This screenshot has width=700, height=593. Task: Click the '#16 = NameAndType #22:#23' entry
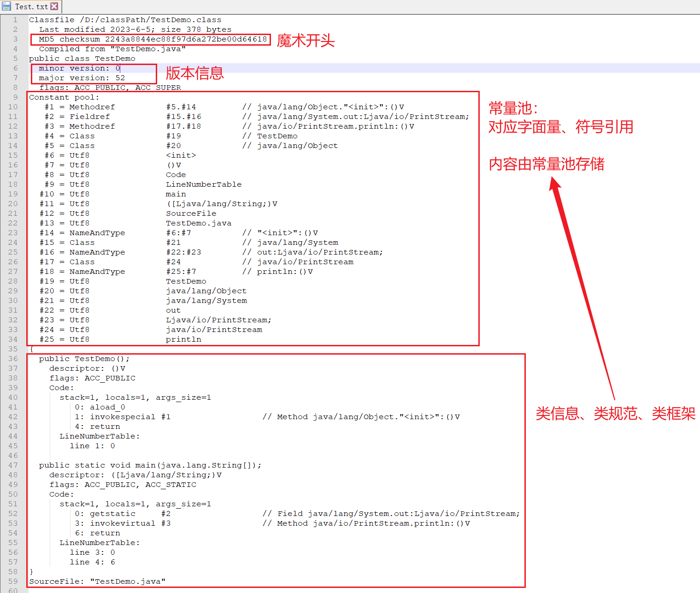pos(212,252)
